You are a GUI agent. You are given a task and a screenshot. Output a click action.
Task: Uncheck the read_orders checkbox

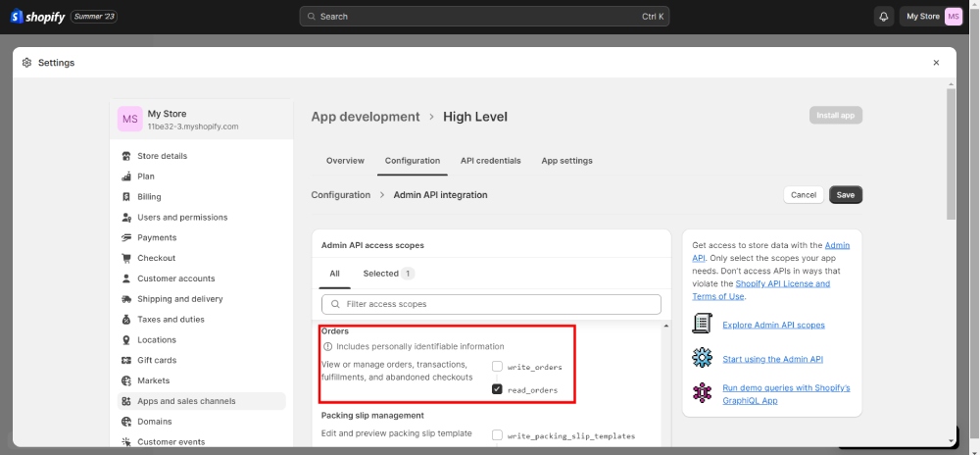(497, 389)
